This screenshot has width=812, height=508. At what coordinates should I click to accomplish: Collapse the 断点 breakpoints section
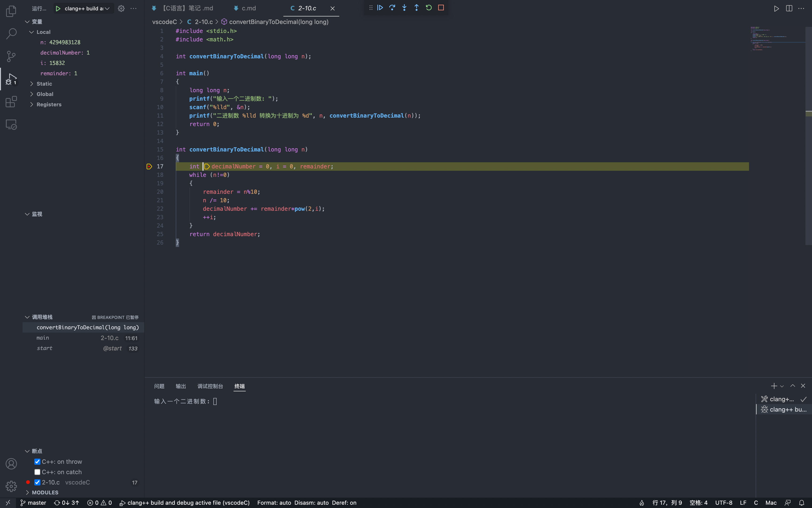coord(27,451)
